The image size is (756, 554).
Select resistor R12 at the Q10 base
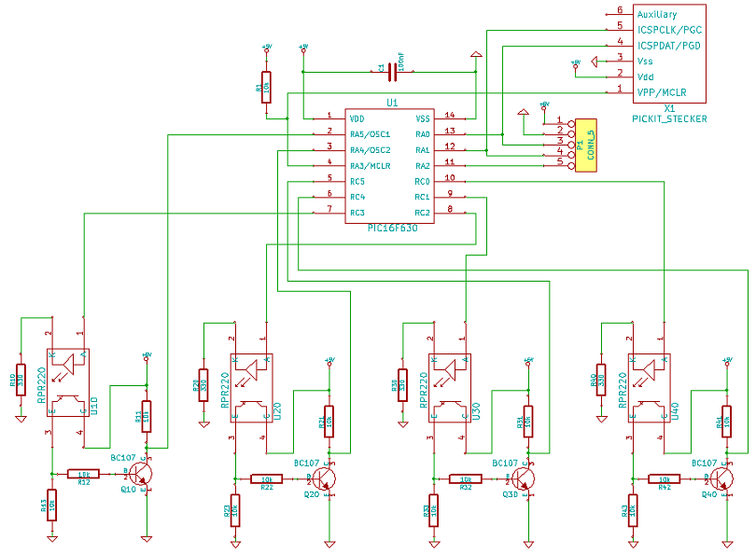(x=84, y=474)
